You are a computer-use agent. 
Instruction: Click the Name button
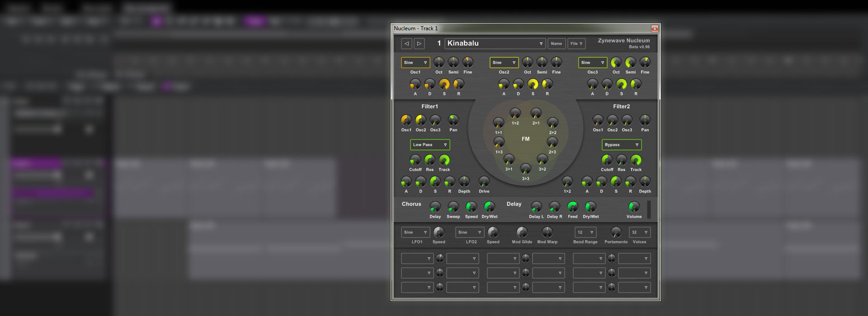point(557,44)
